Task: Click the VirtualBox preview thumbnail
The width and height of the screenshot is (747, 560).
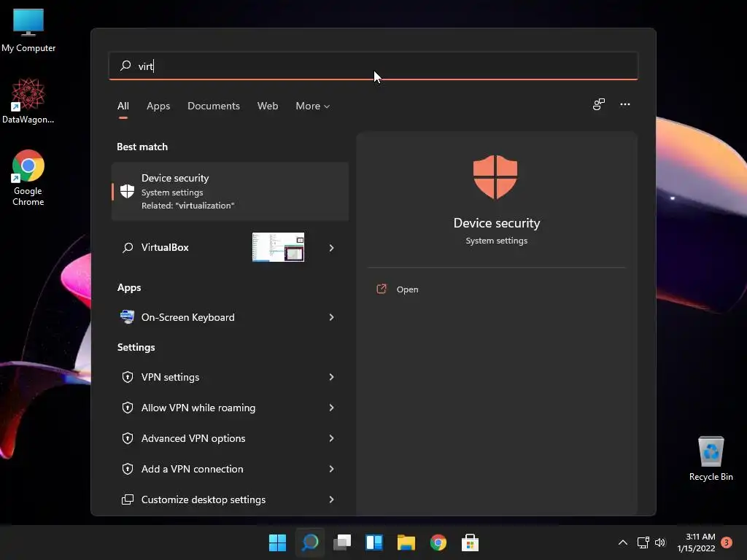Action: [x=278, y=247]
